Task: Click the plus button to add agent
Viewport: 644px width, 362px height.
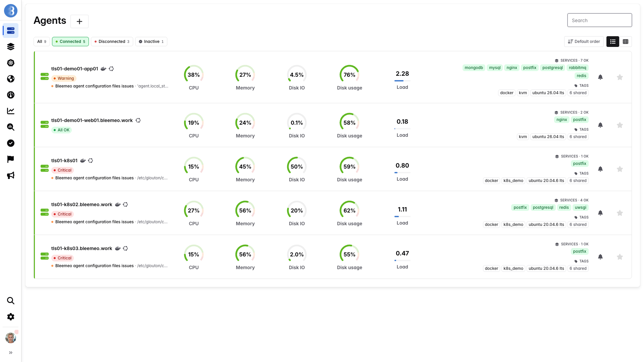Action: [79, 21]
